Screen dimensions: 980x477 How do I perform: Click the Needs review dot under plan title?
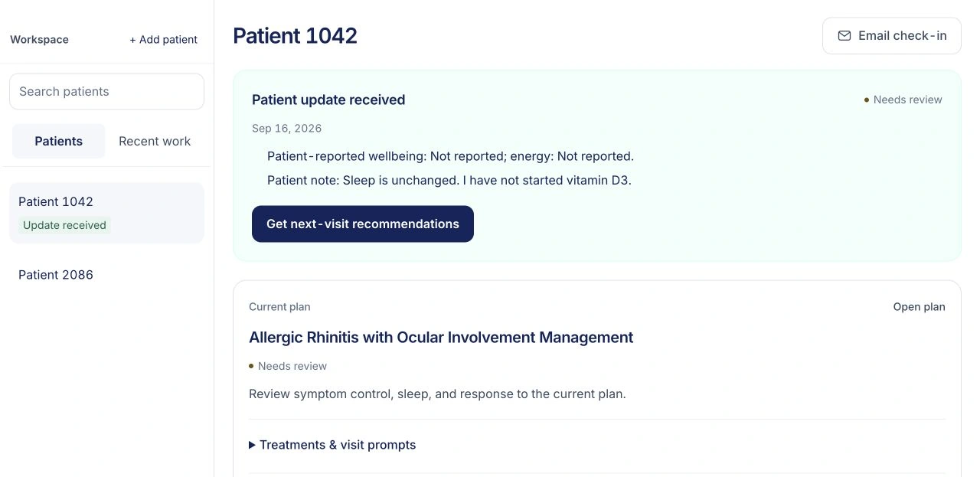click(x=251, y=366)
